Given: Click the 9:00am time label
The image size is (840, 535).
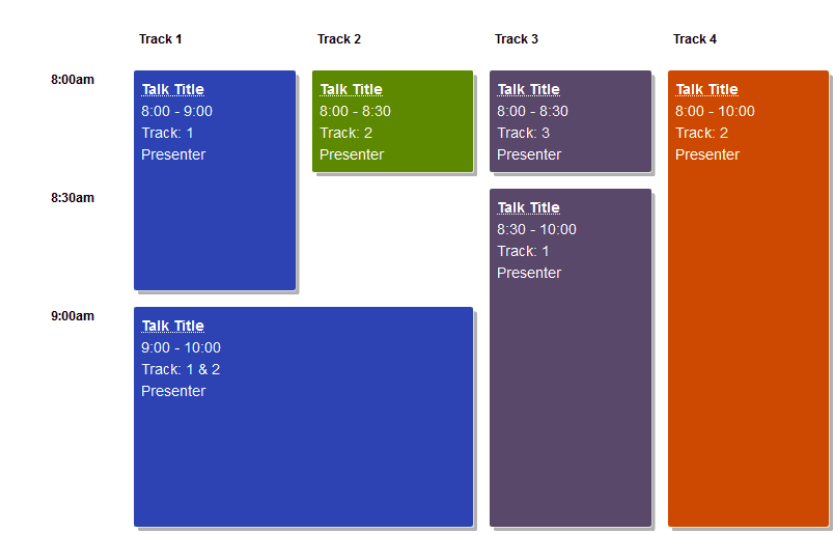Looking at the screenshot, I should click(73, 316).
